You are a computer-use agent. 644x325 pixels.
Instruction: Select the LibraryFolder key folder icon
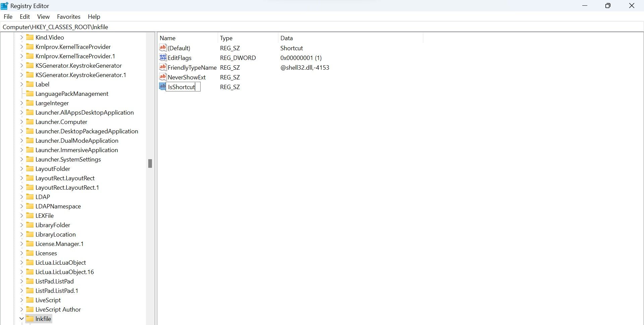point(30,225)
